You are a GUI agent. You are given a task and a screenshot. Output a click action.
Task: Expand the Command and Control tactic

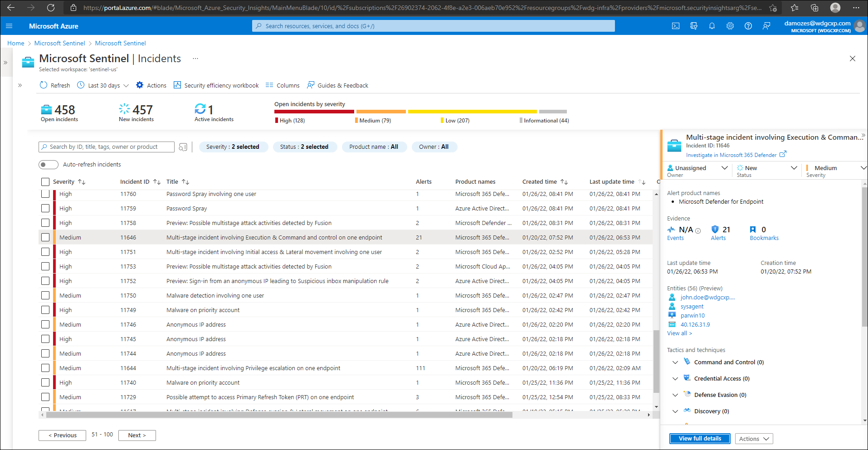675,362
